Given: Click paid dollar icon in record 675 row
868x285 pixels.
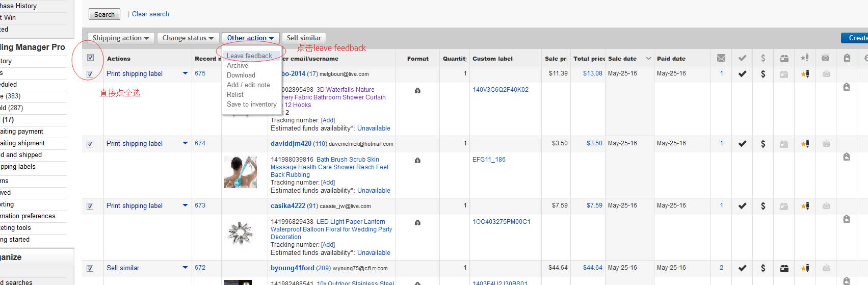Looking at the screenshot, I should 763,74.
